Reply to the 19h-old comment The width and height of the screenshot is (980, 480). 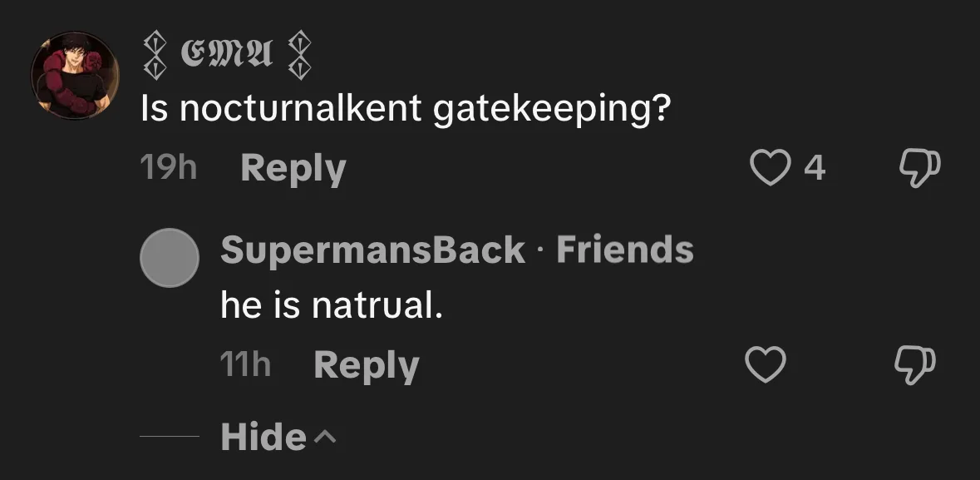tap(293, 169)
